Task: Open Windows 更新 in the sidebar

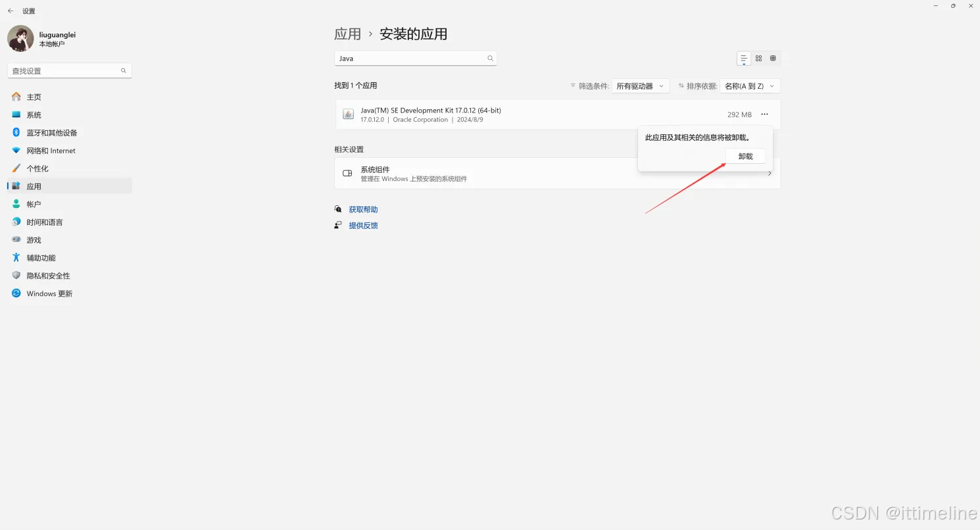Action: coord(70,293)
